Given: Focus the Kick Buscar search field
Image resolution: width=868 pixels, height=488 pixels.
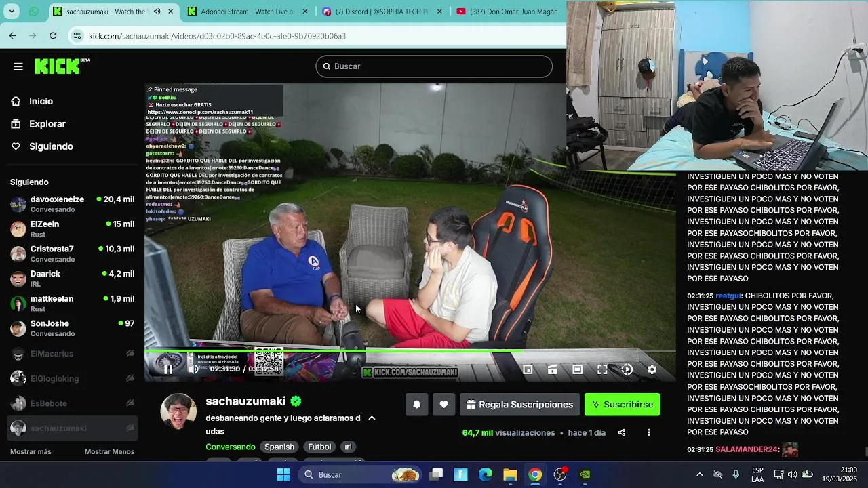Looking at the screenshot, I should click(434, 66).
